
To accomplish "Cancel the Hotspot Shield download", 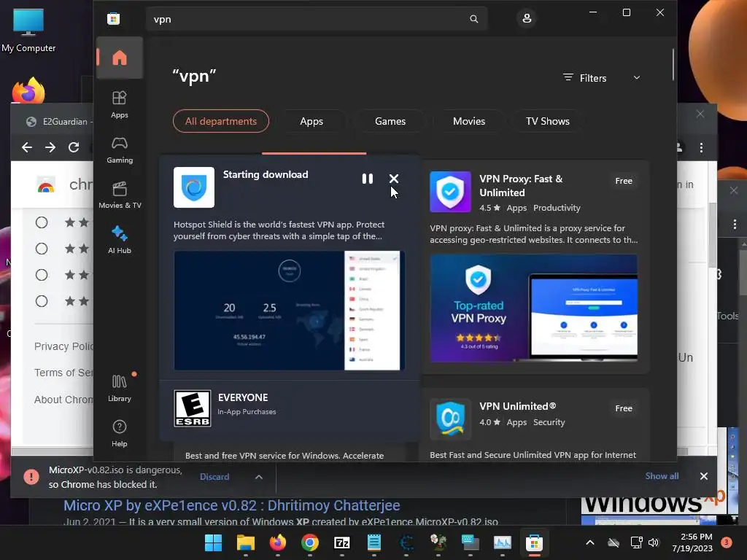I will click(393, 179).
